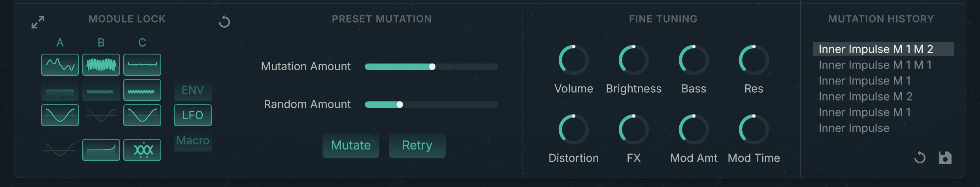Image resolution: width=980 pixels, height=187 pixels.
Task: Click the expand panel arrows icon
Action: pyautogui.click(x=38, y=22)
